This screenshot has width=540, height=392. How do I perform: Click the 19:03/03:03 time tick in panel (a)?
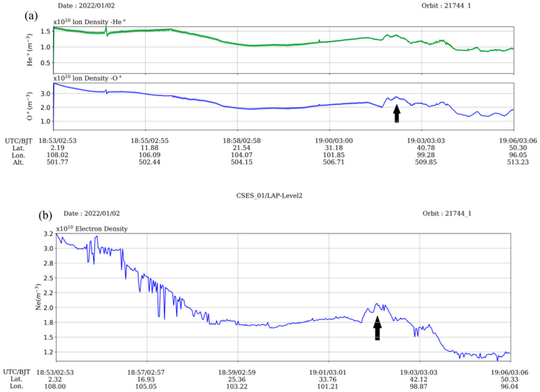pos(426,141)
